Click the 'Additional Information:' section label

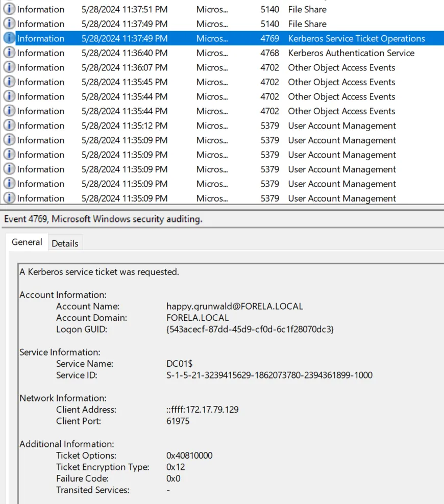pos(66,444)
